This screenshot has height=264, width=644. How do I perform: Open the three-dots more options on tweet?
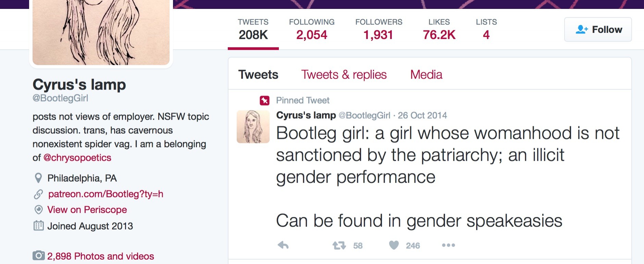click(448, 245)
